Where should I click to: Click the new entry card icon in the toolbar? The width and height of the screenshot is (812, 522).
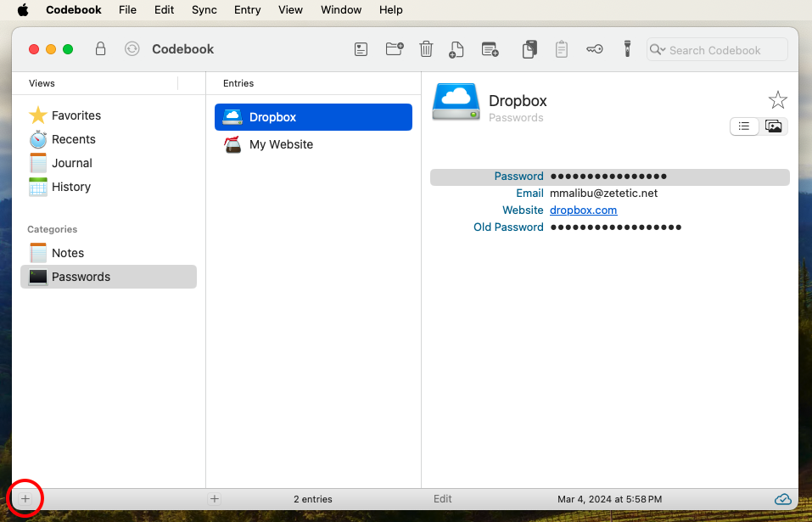[x=361, y=50]
